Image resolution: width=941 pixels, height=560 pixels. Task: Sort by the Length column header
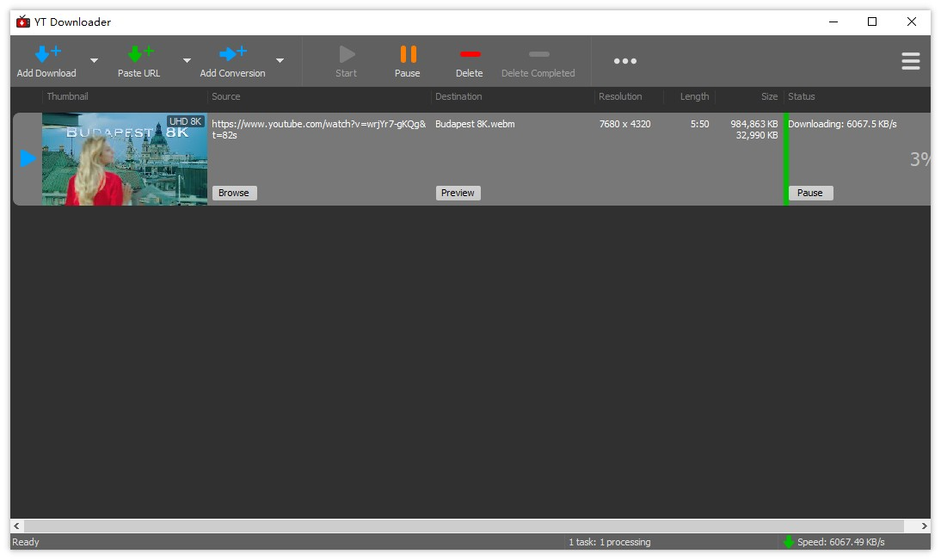694,96
